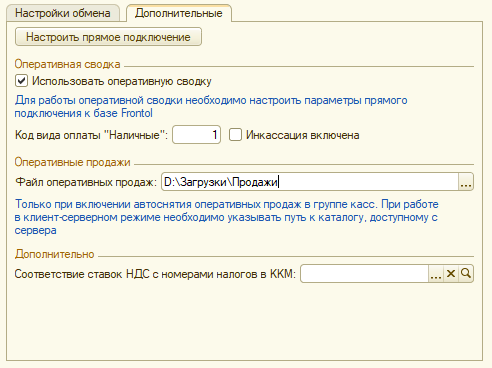
Task: Focus the Соответствие ставок НДС input field
Action: pyautogui.click(x=364, y=274)
